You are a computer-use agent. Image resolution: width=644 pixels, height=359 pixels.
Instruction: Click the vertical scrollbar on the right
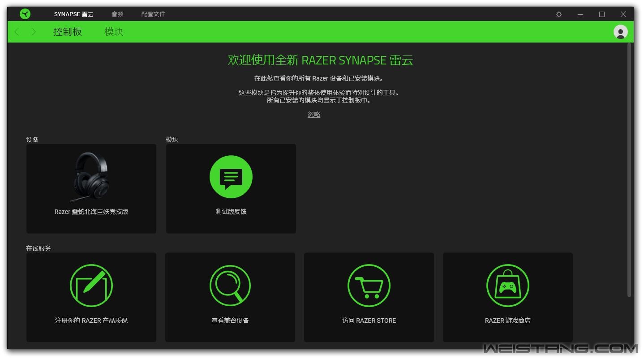point(629,170)
